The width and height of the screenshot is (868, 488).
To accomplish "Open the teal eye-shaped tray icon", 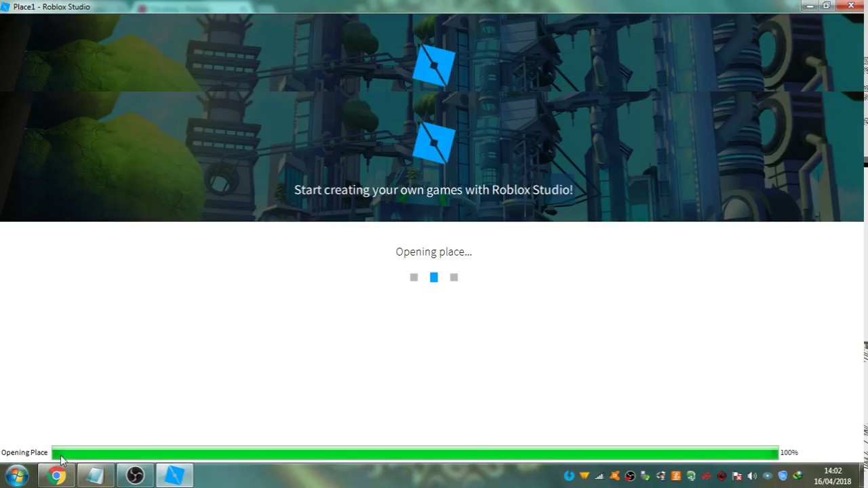I will (x=767, y=476).
